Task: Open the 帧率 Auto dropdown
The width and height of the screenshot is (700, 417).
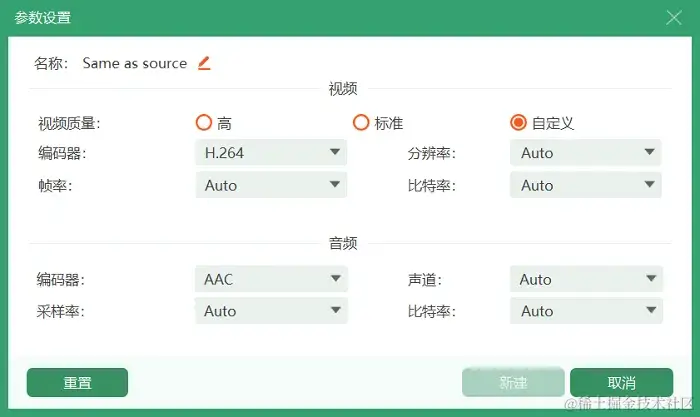Action: click(271, 185)
